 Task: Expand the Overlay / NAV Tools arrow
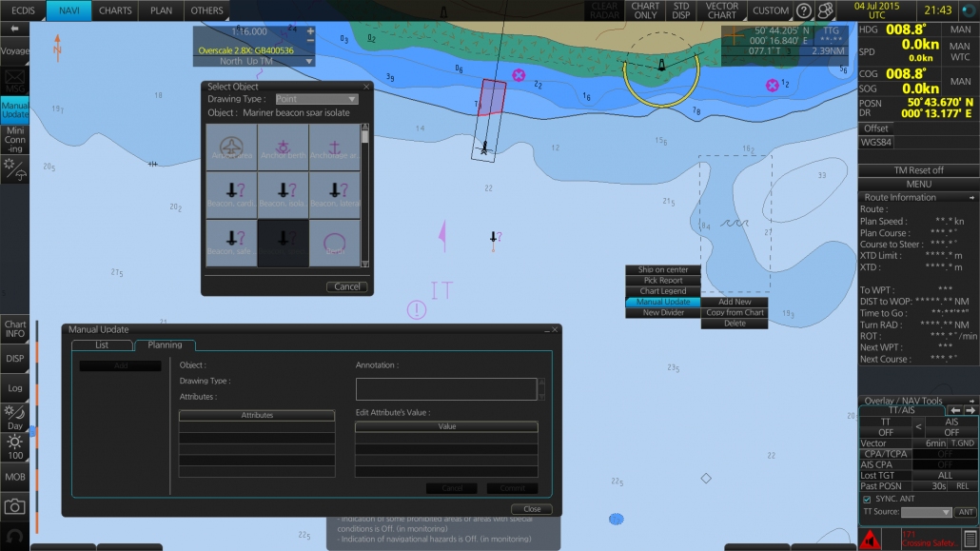tap(971, 401)
